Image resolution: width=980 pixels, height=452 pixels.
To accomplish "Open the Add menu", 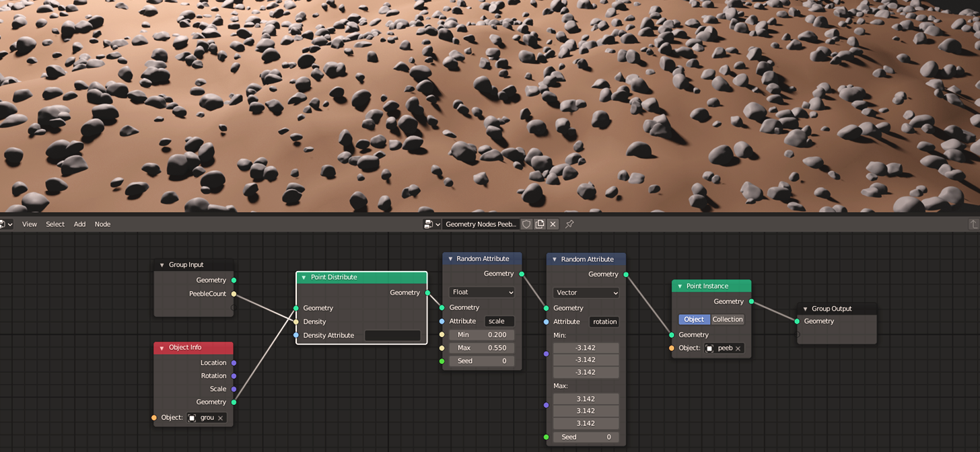I will pyautogui.click(x=79, y=224).
